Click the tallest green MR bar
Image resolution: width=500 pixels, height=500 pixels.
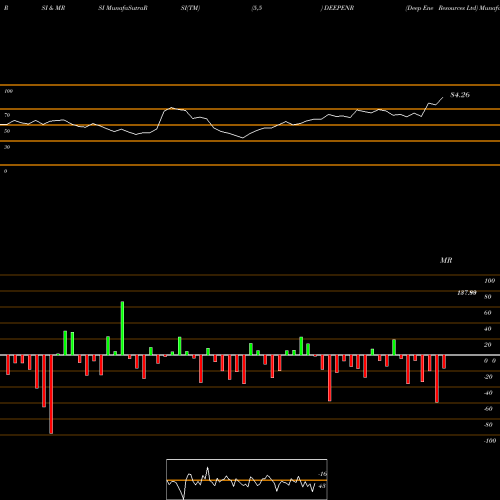[122, 328]
